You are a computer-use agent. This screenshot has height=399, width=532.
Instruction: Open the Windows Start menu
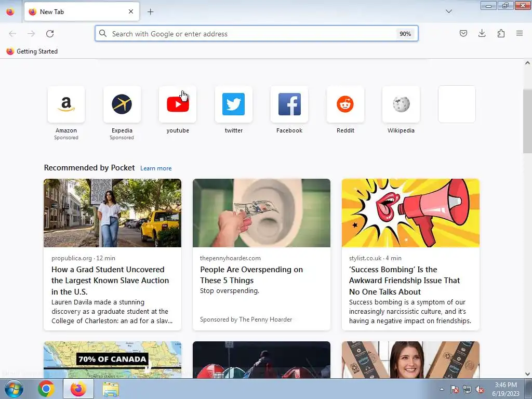coord(14,389)
